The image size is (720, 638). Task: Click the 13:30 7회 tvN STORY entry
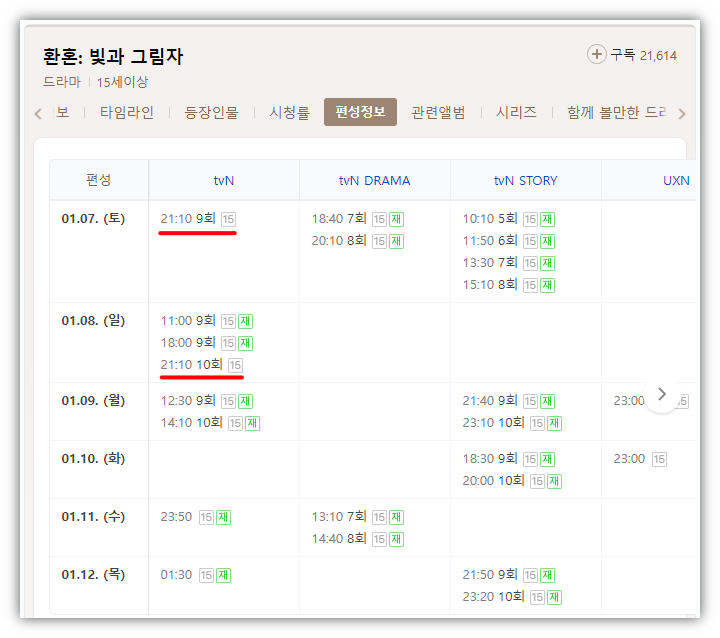[509, 263]
